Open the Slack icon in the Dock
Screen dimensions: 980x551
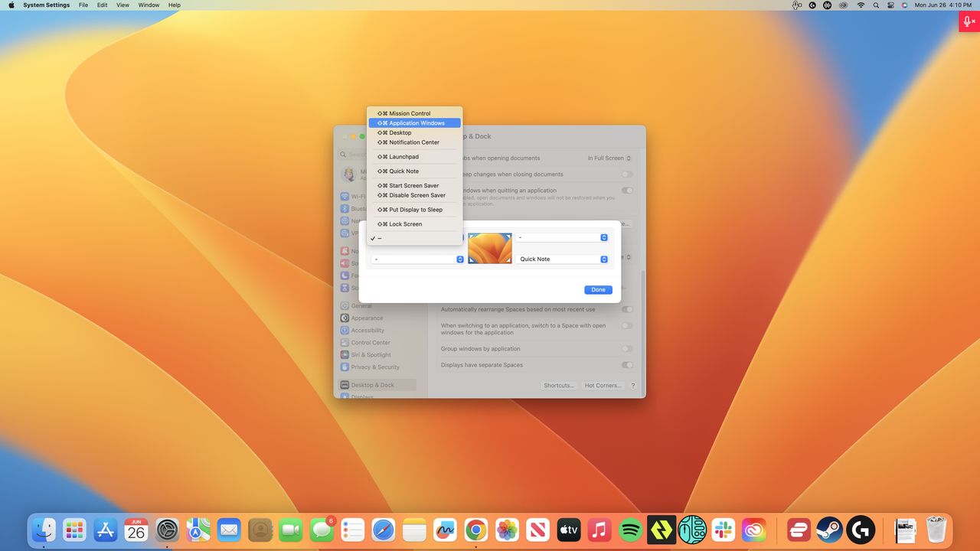click(x=723, y=530)
